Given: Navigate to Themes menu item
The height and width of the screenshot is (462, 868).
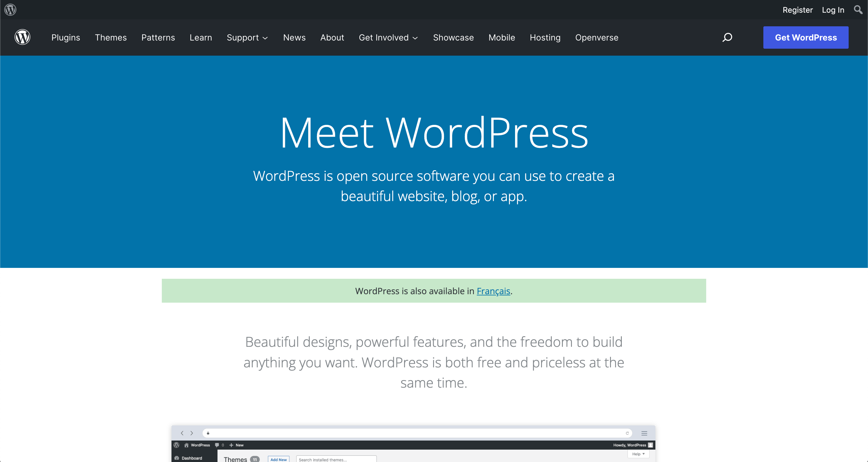Looking at the screenshot, I should pos(111,37).
